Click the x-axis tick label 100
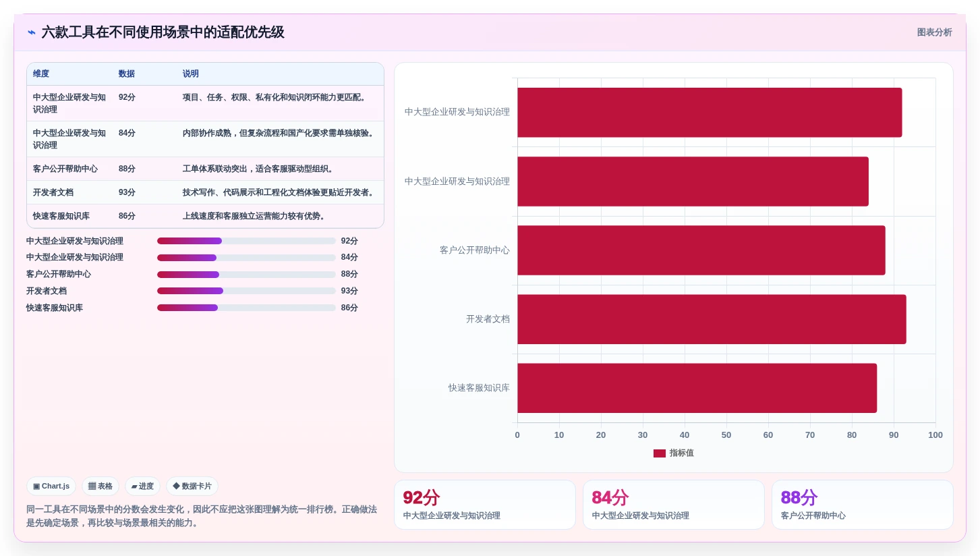This screenshot has height=556, width=980. pos(935,435)
